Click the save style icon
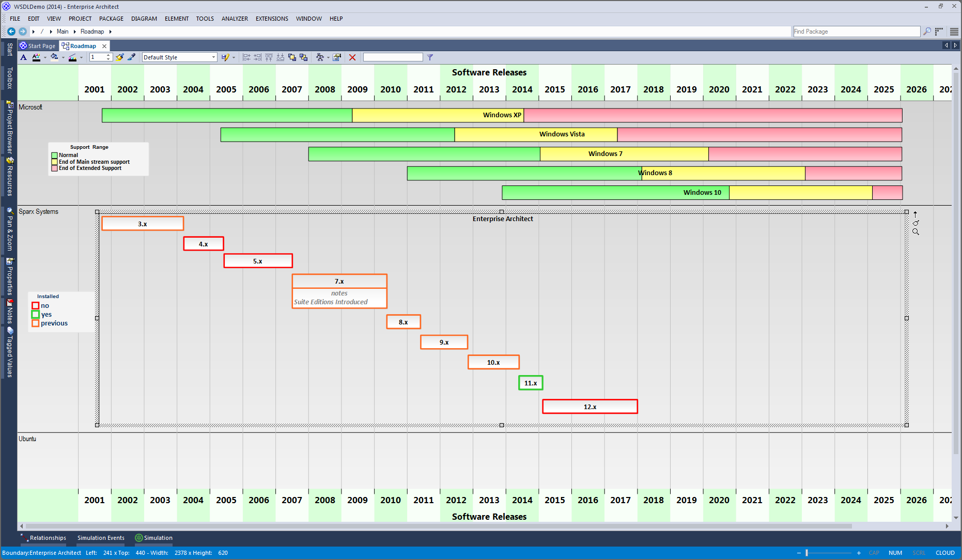 pyautogui.click(x=225, y=57)
